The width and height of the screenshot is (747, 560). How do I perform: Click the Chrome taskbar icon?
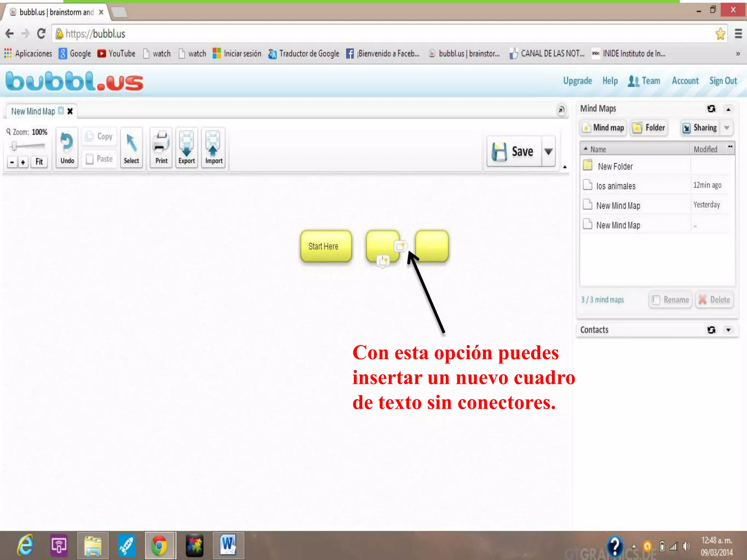pos(159,545)
